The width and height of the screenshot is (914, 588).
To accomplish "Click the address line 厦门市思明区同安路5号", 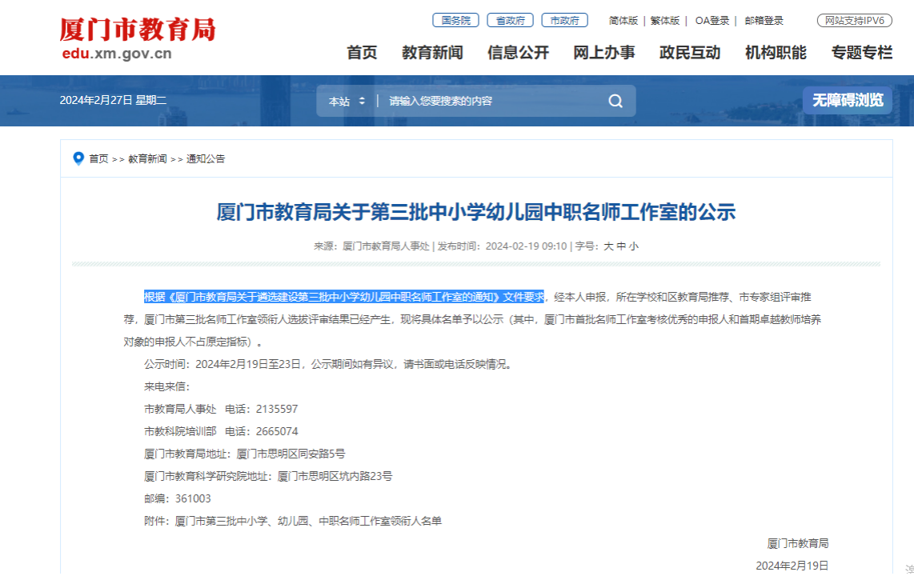I will 291,454.
